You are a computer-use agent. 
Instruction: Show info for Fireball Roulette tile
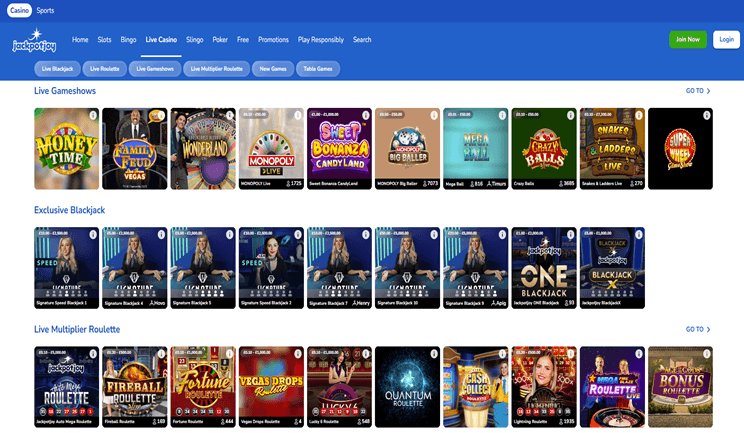click(x=161, y=354)
